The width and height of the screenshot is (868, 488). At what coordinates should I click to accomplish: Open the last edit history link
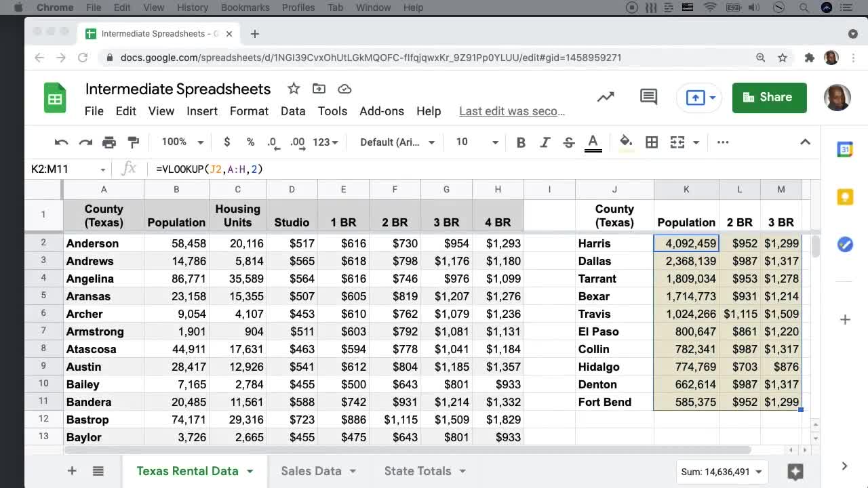(x=511, y=110)
